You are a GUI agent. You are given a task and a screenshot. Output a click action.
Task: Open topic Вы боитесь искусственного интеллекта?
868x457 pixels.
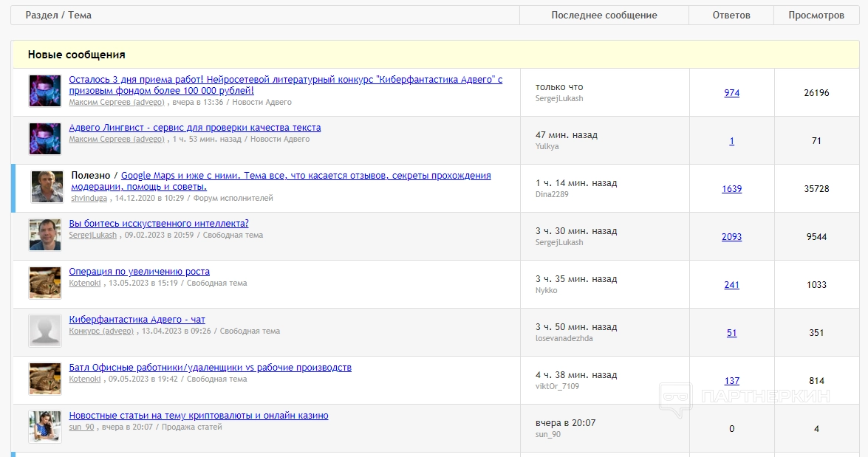159,224
